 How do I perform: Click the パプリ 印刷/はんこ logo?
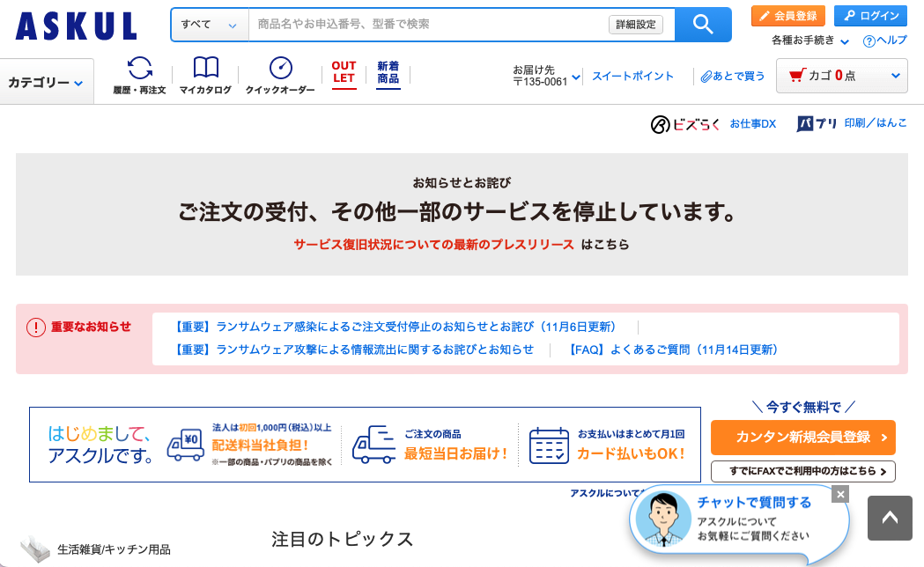pyautogui.click(x=851, y=124)
